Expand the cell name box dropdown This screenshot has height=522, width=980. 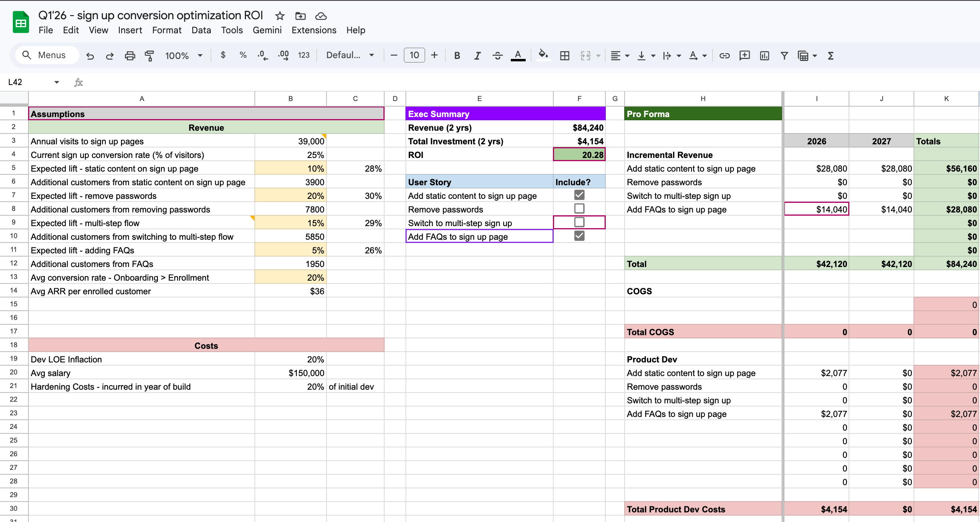point(56,82)
